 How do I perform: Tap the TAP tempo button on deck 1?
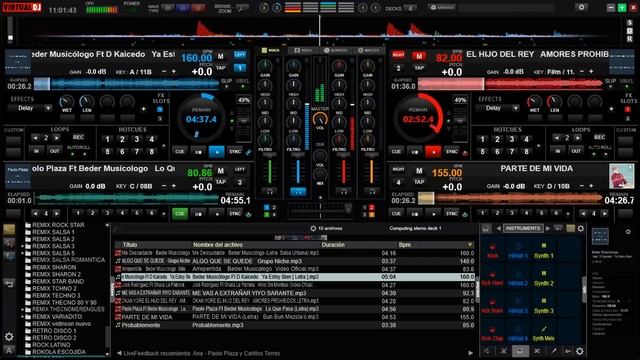coord(221,68)
